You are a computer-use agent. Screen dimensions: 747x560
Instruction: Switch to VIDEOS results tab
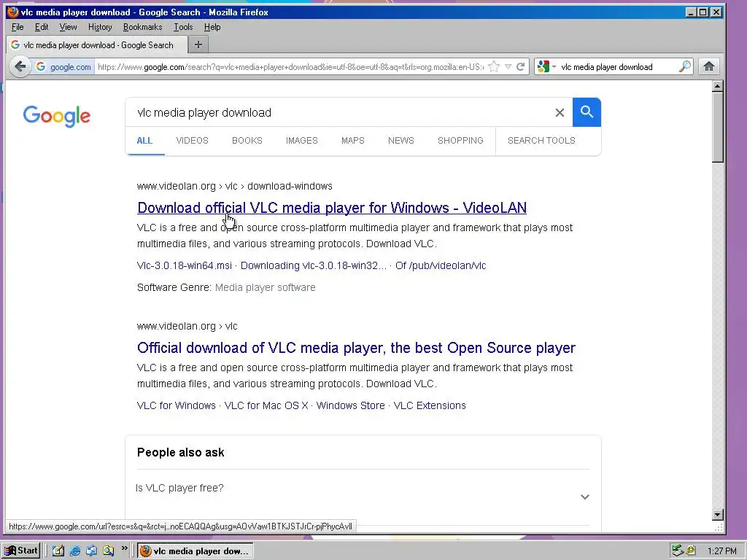pyautogui.click(x=193, y=141)
